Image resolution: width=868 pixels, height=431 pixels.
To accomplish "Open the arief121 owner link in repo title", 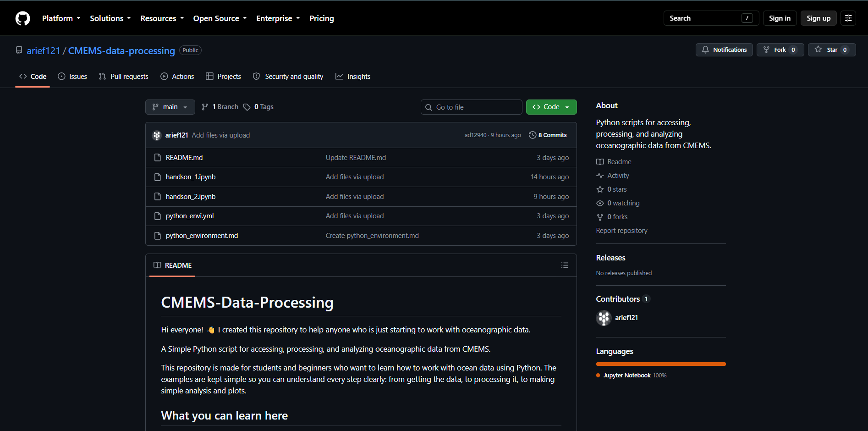I will (x=44, y=50).
